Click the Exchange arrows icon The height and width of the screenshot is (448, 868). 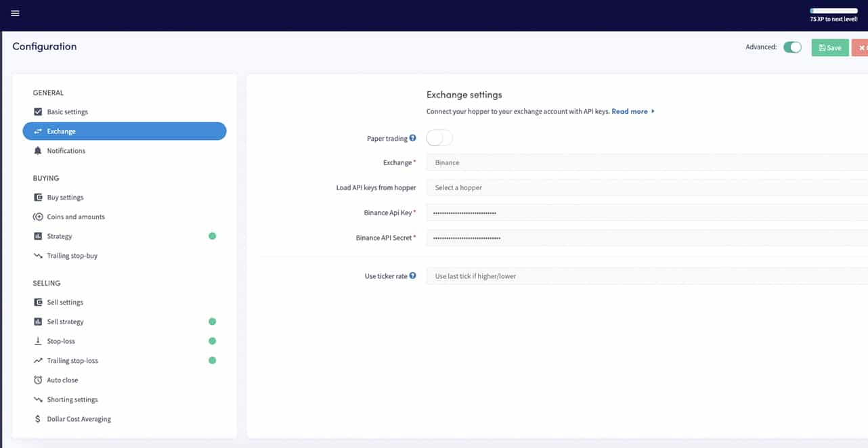(x=38, y=131)
